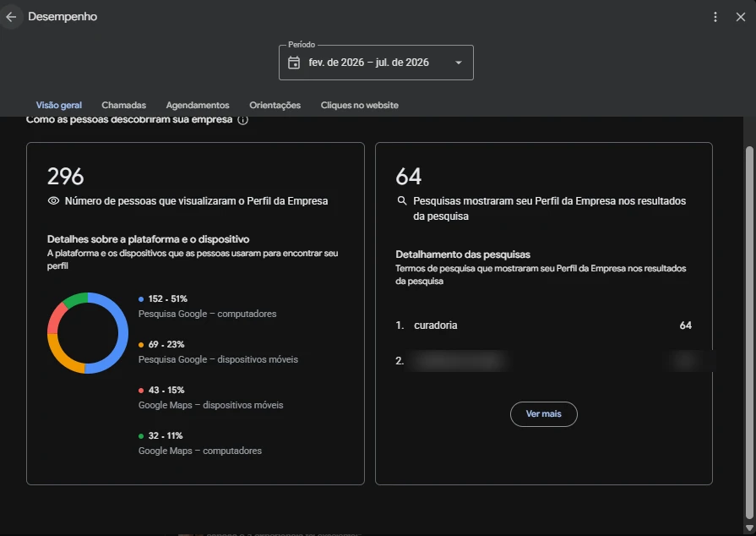756x536 pixels.
Task: Close the Desempenho panel
Action: (x=741, y=17)
